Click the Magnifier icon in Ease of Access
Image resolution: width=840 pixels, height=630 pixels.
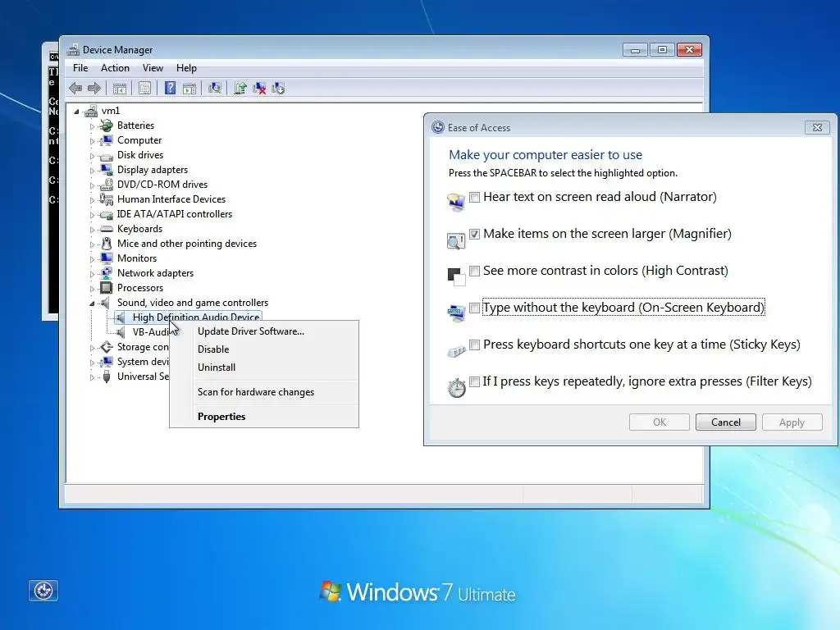(x=456, y=240)
